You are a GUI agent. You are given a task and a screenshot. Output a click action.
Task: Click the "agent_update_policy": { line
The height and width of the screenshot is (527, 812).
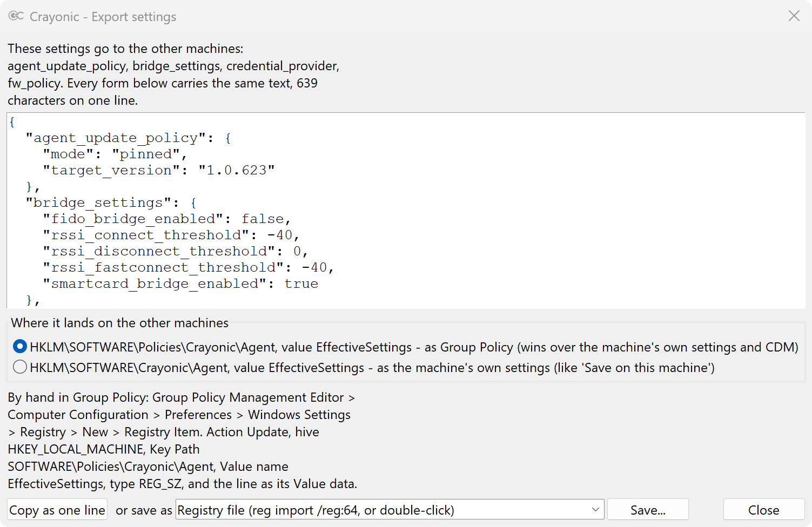pos(129,138)
